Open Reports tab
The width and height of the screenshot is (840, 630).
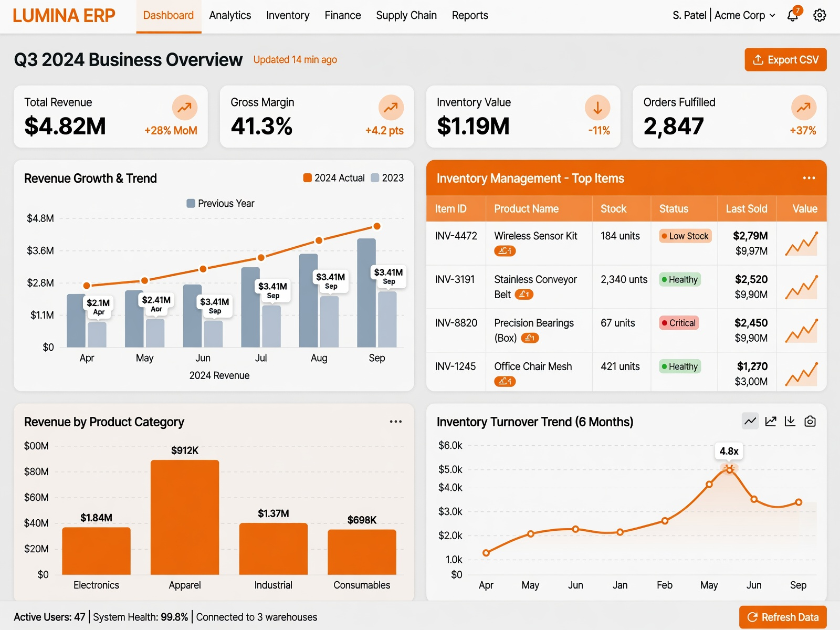[470, 16]
